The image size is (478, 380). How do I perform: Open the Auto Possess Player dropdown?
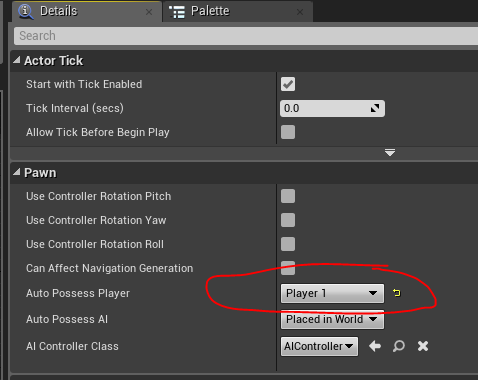[x=332, y=293]
